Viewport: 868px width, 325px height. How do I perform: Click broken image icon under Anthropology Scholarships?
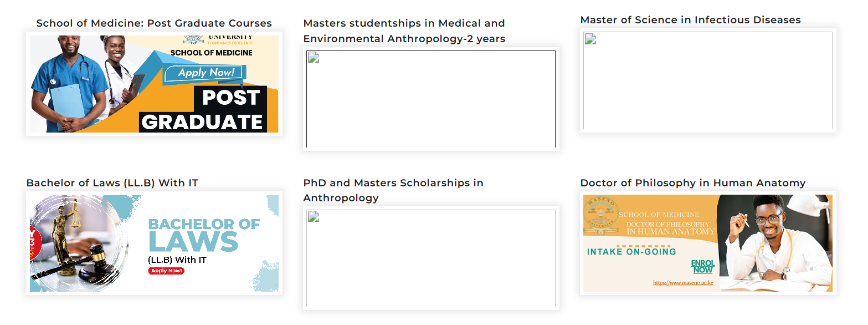314,217
